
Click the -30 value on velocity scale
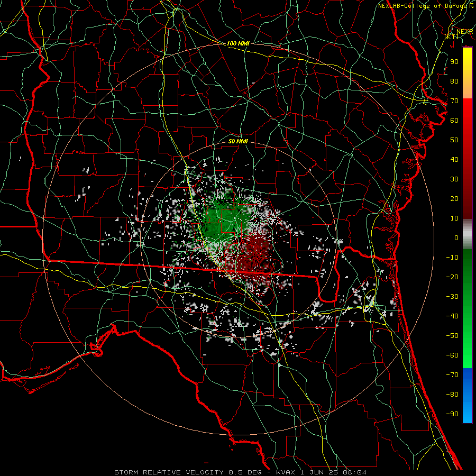pyautogui.click(x=452, y=297)
